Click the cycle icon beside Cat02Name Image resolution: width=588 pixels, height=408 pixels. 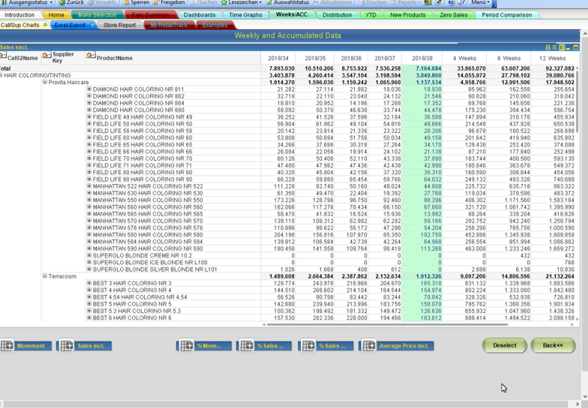(3, 56)
